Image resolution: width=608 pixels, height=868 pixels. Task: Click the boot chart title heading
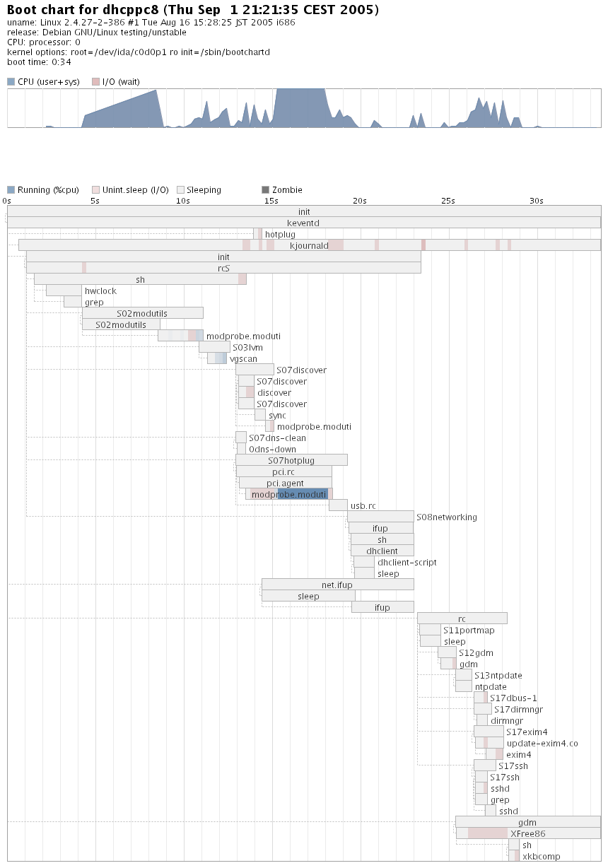pos(192,10)
